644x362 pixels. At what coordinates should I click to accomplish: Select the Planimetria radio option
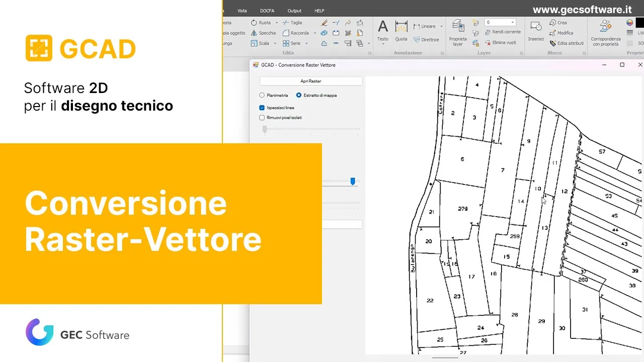tap(274, 95)
